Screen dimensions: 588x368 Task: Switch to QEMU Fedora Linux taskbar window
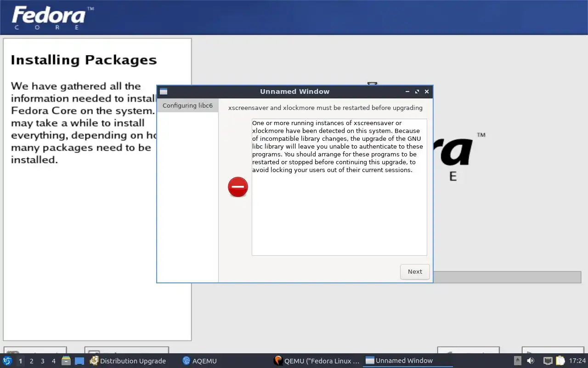pos(317,361)
